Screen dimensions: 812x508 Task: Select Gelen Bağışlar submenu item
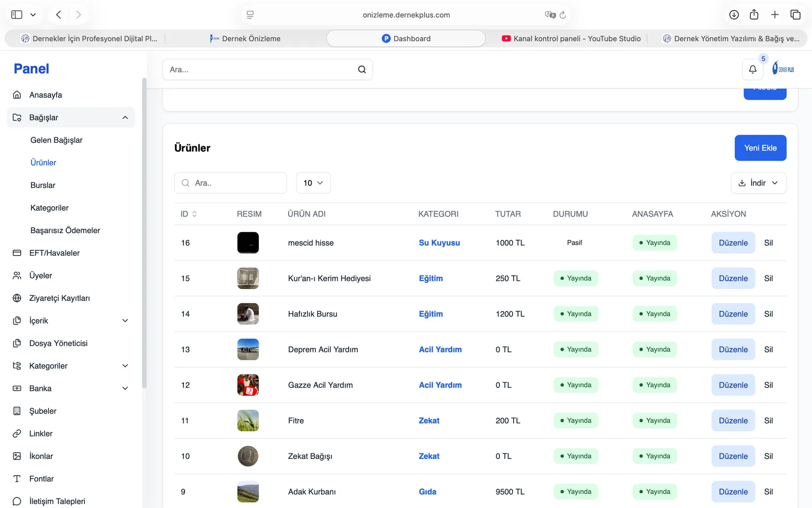[56, 140]
